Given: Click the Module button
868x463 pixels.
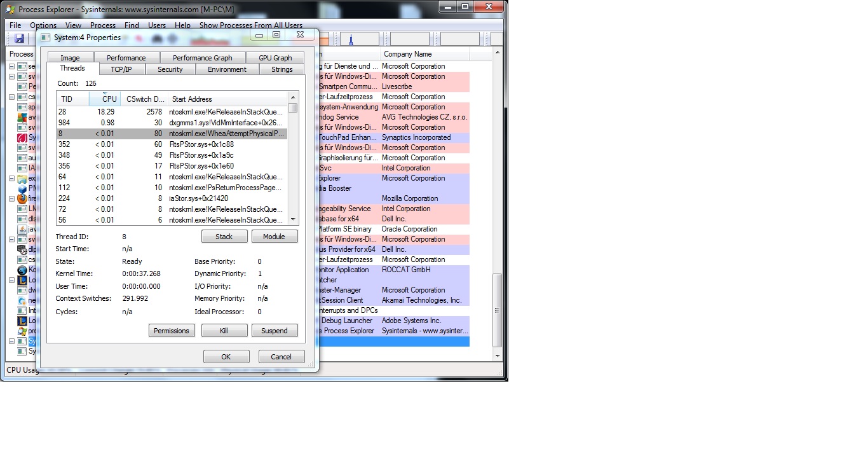Looking at the screenshot, I should tap(274, 237).
